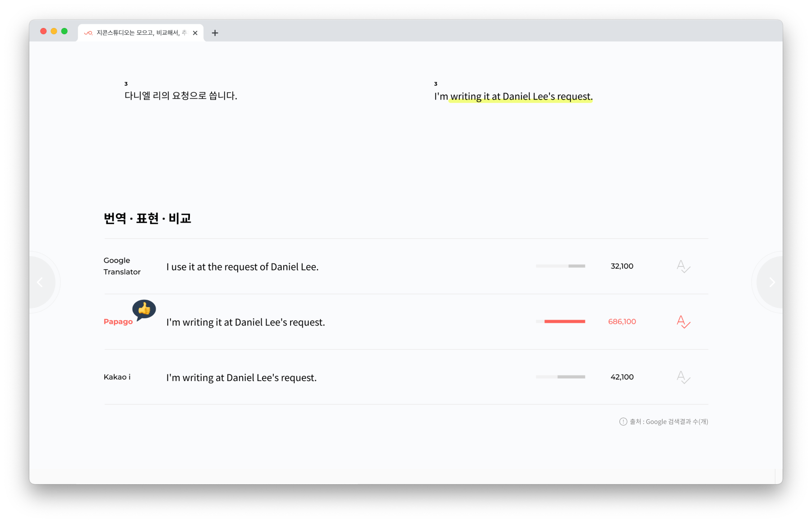This screenshot has height=523, width=812.
Task: Select the Google translation sentence
Action: pos(242,267)
